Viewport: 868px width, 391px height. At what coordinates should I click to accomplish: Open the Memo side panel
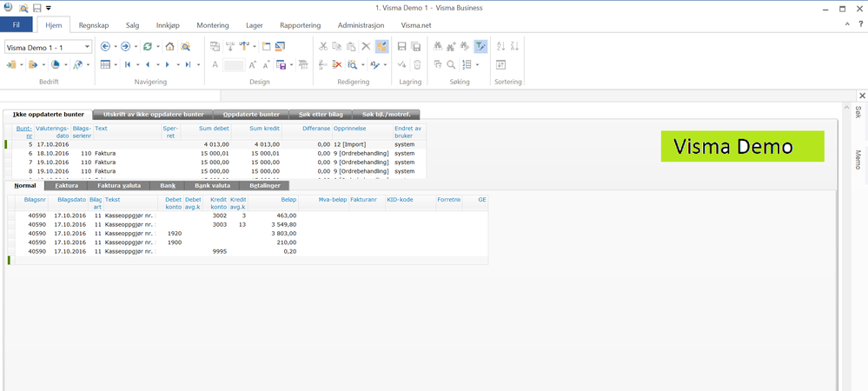pos(858,160)
